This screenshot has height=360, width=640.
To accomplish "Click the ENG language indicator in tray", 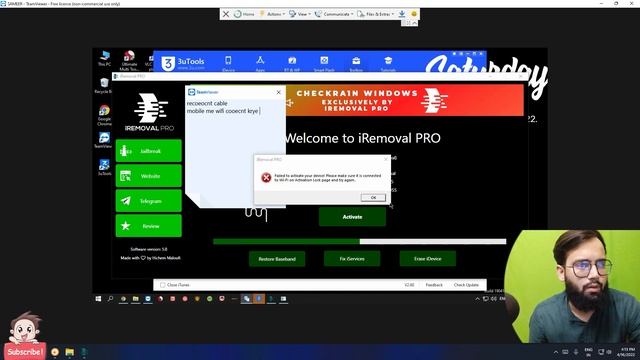I will pos(588,352).
